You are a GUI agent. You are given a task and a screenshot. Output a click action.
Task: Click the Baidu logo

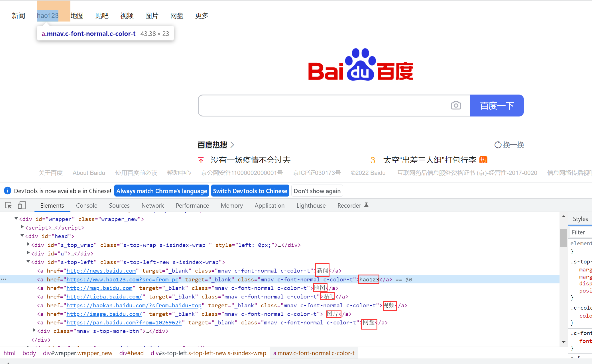pyautogui.click(x=361, y=65)
